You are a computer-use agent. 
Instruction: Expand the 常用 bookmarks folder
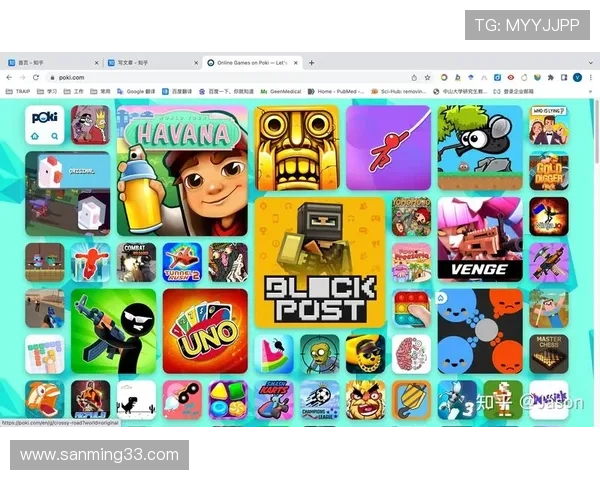pos(100,91)
